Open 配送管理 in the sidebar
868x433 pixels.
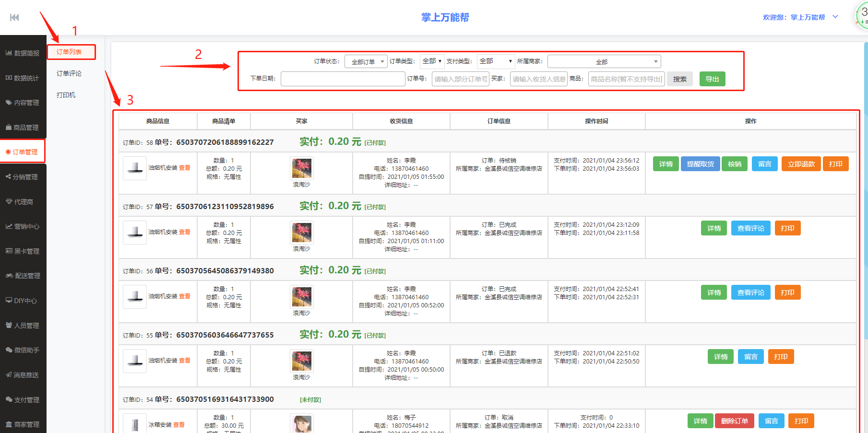[23, 276]
